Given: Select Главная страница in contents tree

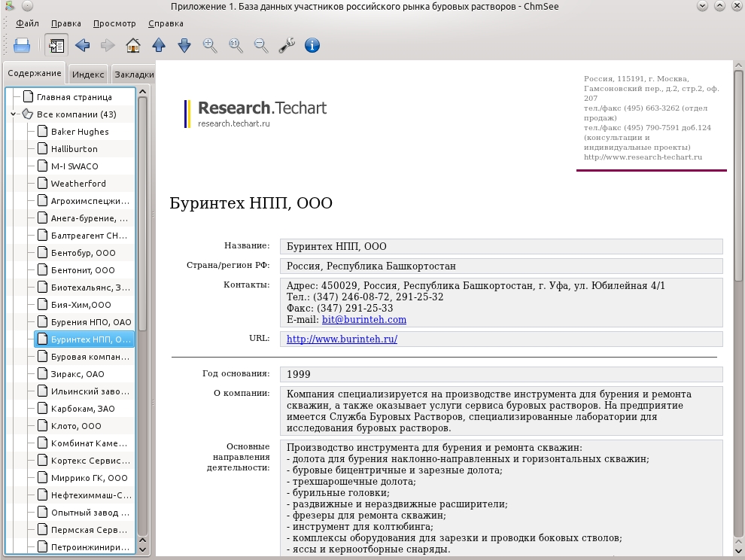Looking at the screenshot, I should pos(74,97).
